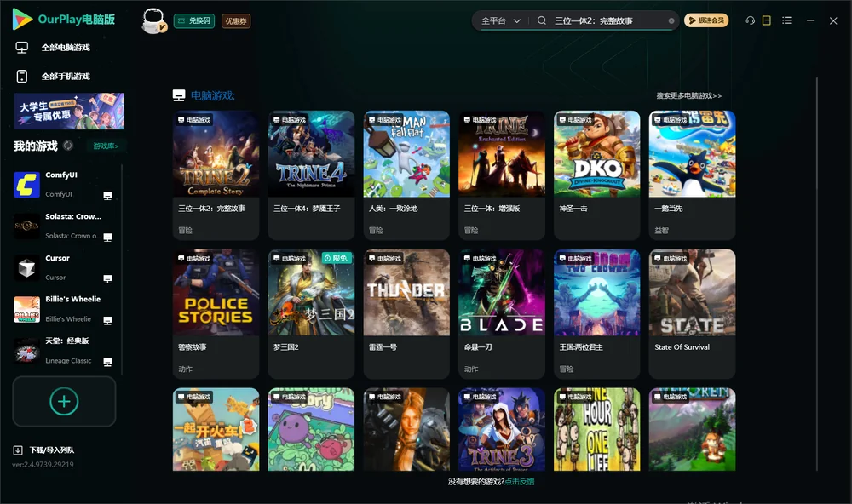Click title text 人类: 一败涂地
Screen dimensions: 852x504
(x=393, y=209)
